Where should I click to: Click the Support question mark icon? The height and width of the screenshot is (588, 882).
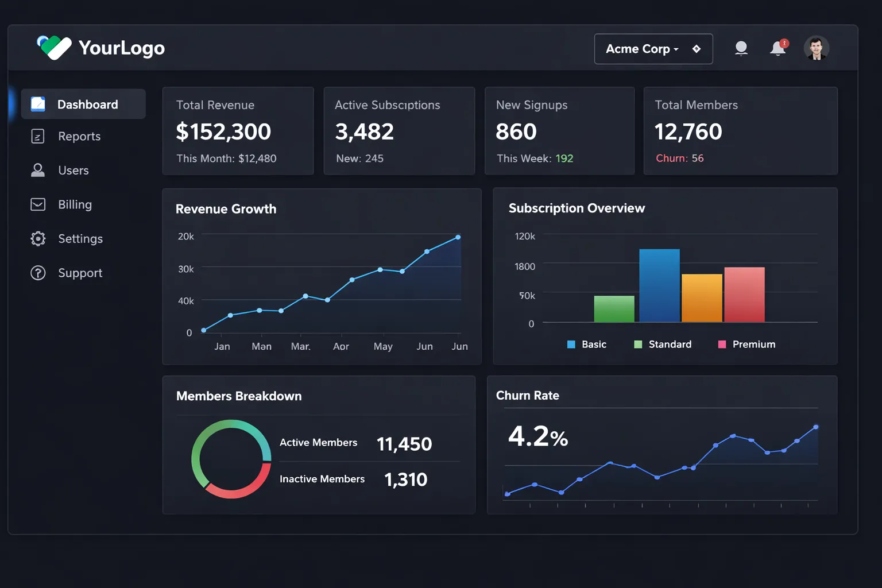(38, 273)
